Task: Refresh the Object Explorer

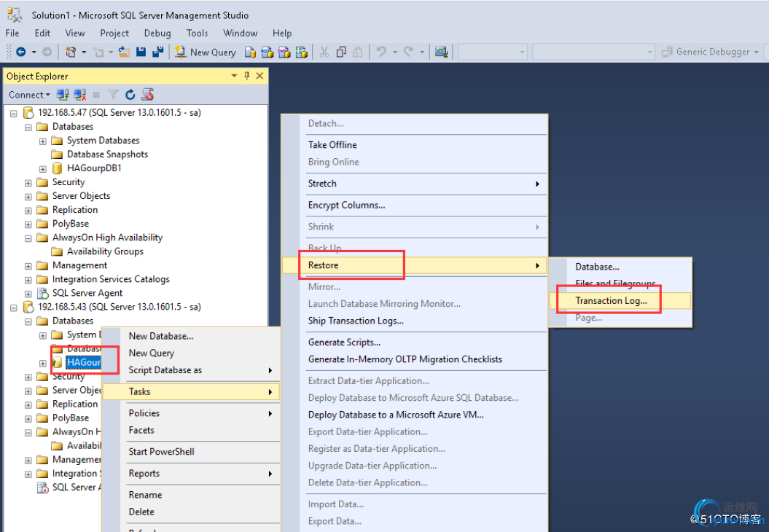Action: 130,95
